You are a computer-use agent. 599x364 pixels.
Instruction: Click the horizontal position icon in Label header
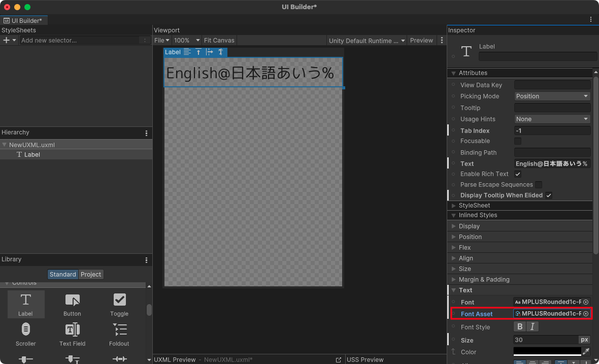click(x=209, y=52)
